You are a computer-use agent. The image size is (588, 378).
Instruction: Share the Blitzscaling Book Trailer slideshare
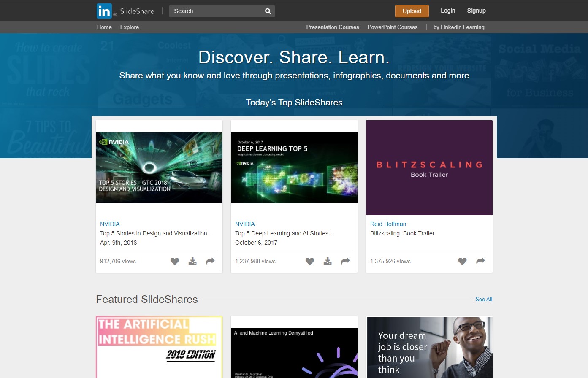[480, 261]
